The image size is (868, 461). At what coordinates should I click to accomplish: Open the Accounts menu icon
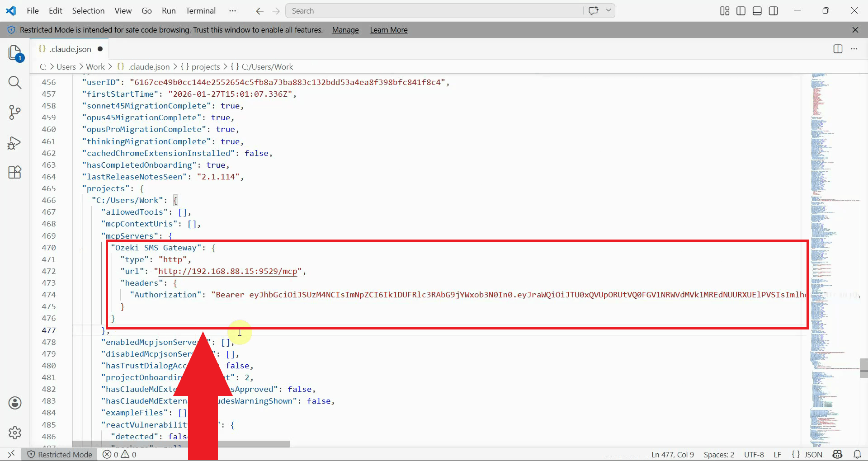[x=15, y=403]
